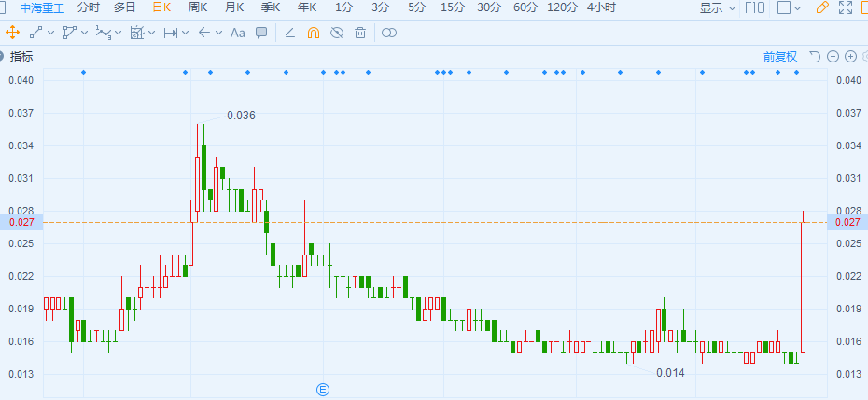Delete drawings with the trash icon
Image resolution: width=868 pixels, height=400 pixels.
point(360,33)
